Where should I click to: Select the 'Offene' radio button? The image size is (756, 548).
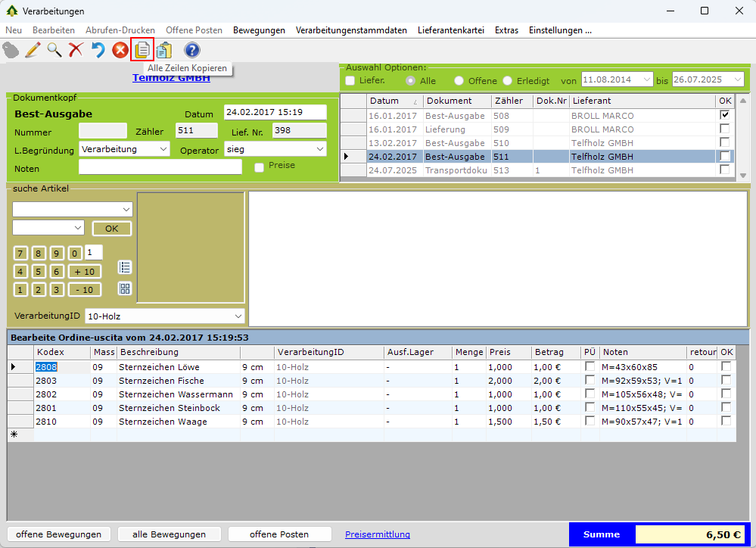(x=459, y=80)
